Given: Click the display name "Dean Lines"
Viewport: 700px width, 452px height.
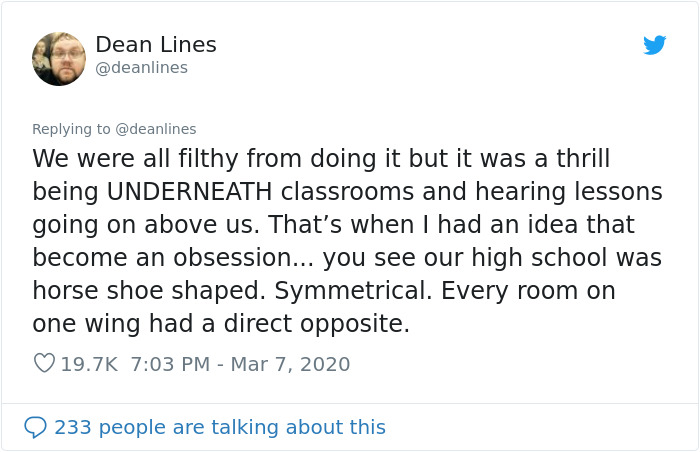Looking at the screenshot, I should tap(155, 45).
